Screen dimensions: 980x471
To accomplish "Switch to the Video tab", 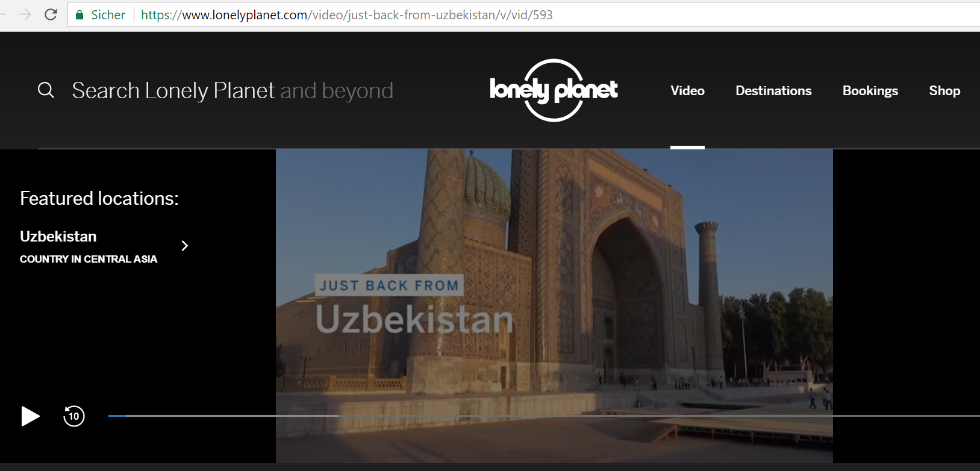I will [687, 91].
